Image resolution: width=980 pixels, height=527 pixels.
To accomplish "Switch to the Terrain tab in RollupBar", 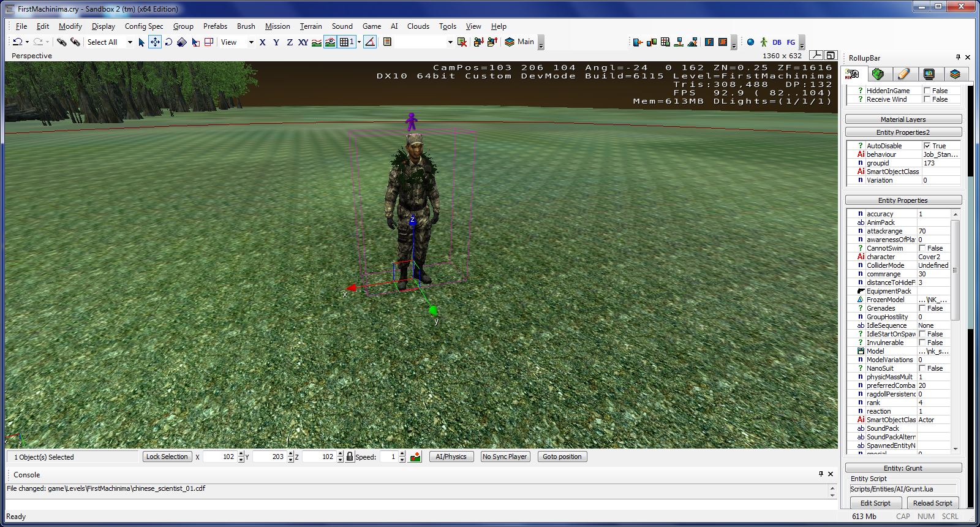I will (x=878, y=74).
